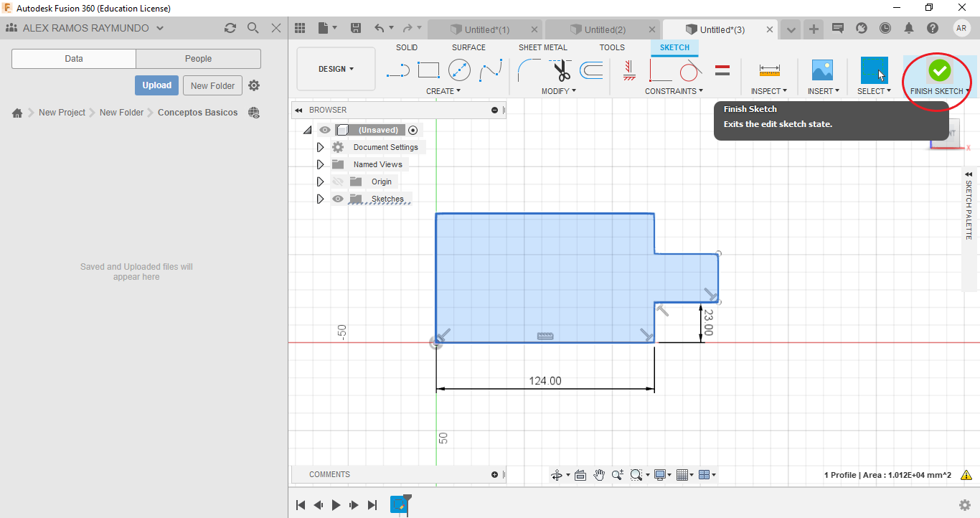Apply the Tangent constraint
980x518 pixels.
tap(690, 70)
